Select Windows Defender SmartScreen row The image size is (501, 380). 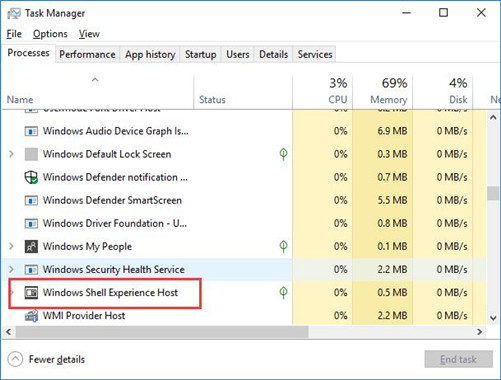243,200
